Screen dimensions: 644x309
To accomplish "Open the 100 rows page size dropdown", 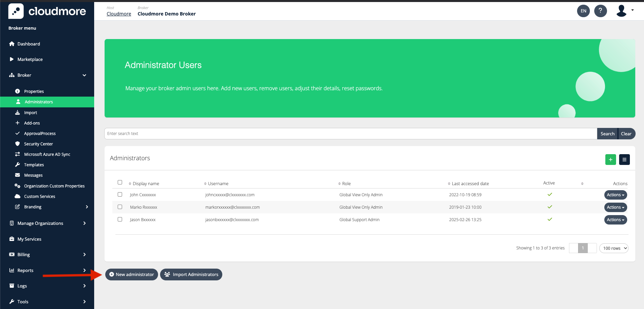I will 614,248.
